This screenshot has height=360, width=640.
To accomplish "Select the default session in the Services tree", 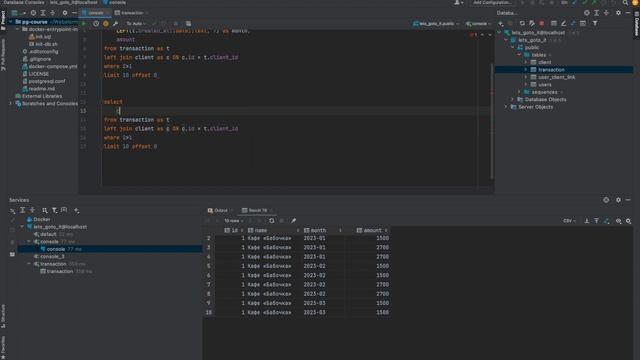I will click(48, 234).
